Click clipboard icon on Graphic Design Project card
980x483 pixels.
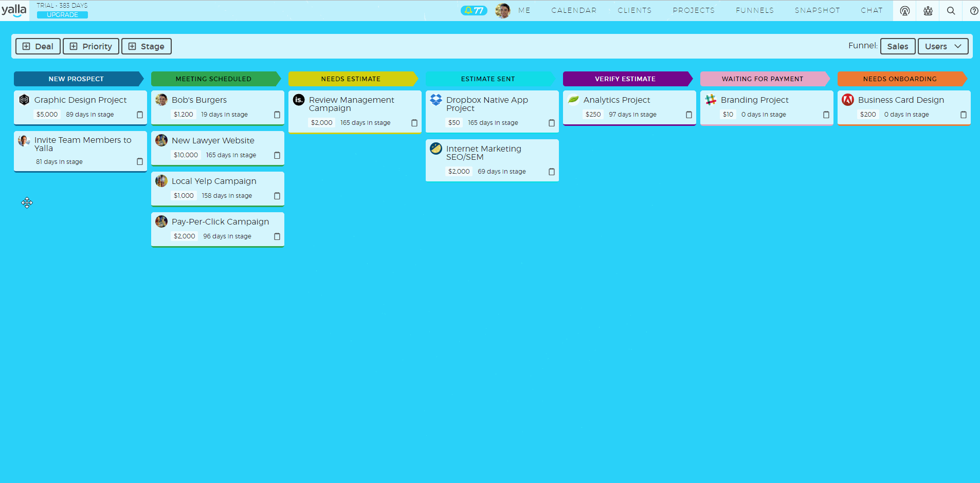pos(140,115)
